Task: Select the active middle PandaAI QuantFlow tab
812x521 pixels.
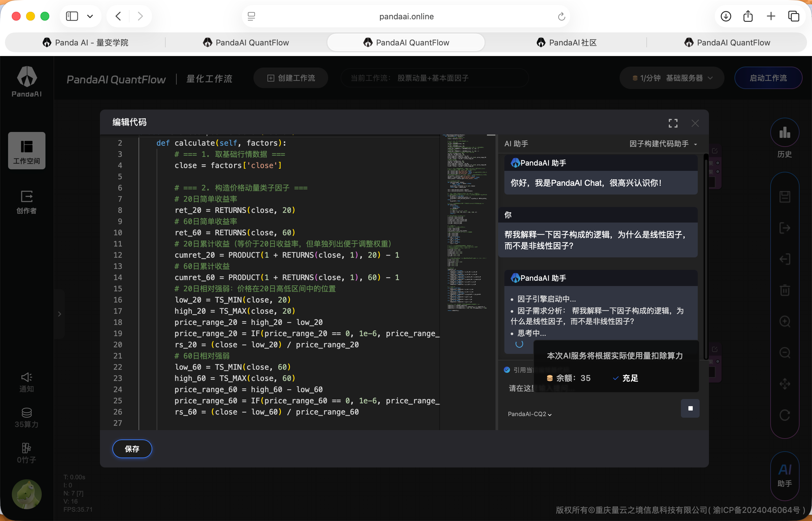Action: click(406, 43)
